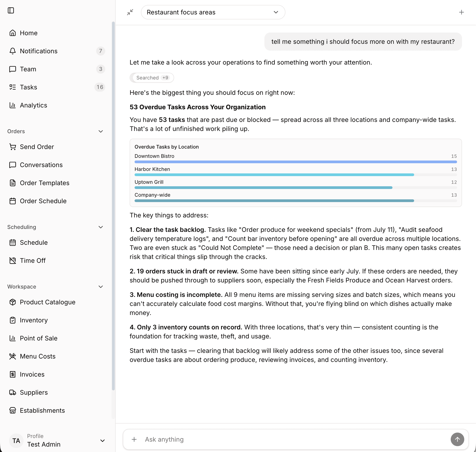
Task: Click the Downtown Bistro progress bar
Action: coord(296,162)
